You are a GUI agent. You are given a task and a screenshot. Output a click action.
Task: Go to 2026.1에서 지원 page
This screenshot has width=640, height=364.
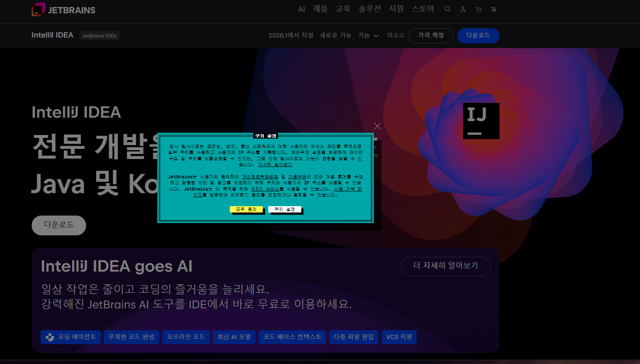pyautogui.click(x=291, y=35)
